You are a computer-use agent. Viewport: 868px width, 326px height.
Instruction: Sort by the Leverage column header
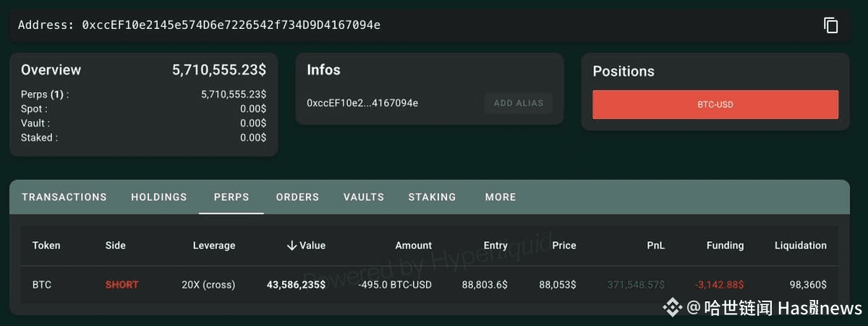pos(213,246)
